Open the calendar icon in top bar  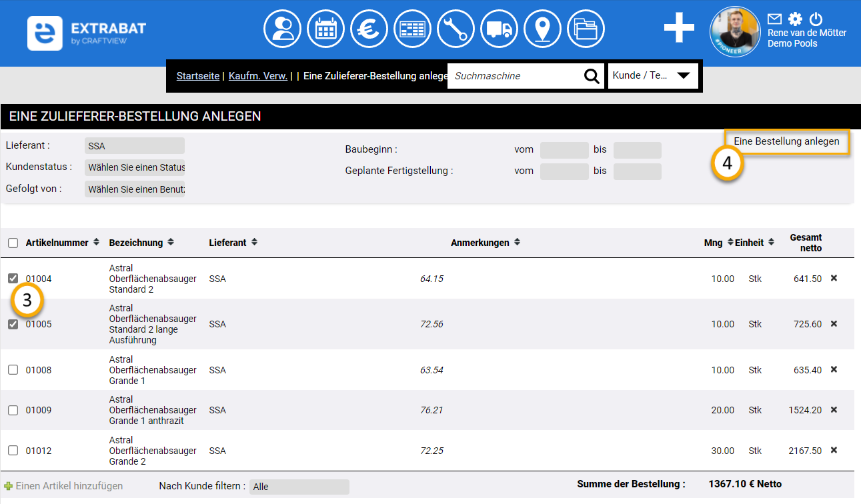tap(326, 30)
